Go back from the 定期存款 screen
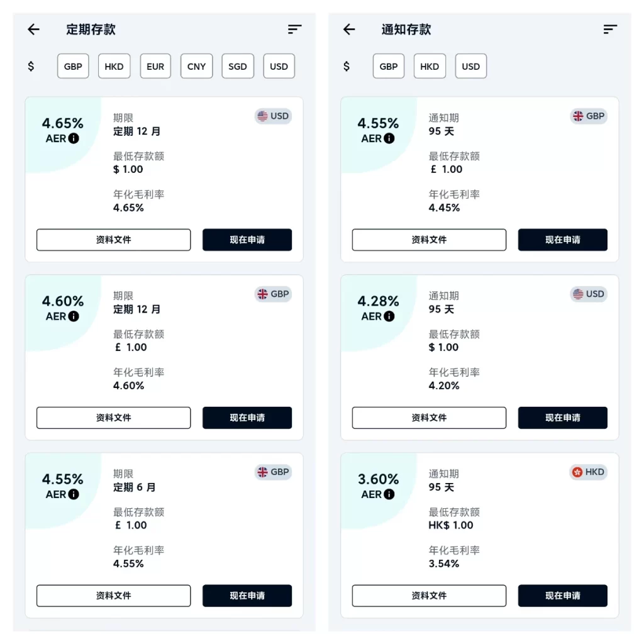This screenshot has width=644, height=644. [34, 30]
